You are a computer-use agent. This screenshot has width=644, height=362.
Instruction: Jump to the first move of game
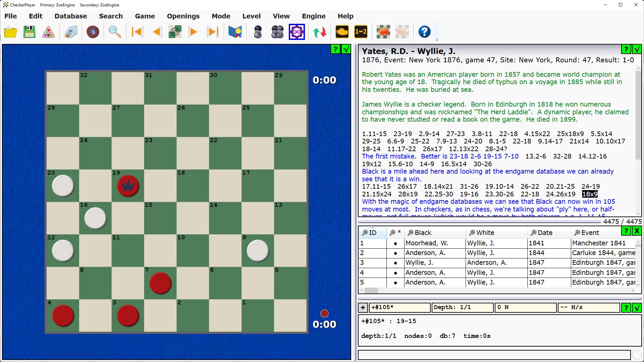click(137, 32)
